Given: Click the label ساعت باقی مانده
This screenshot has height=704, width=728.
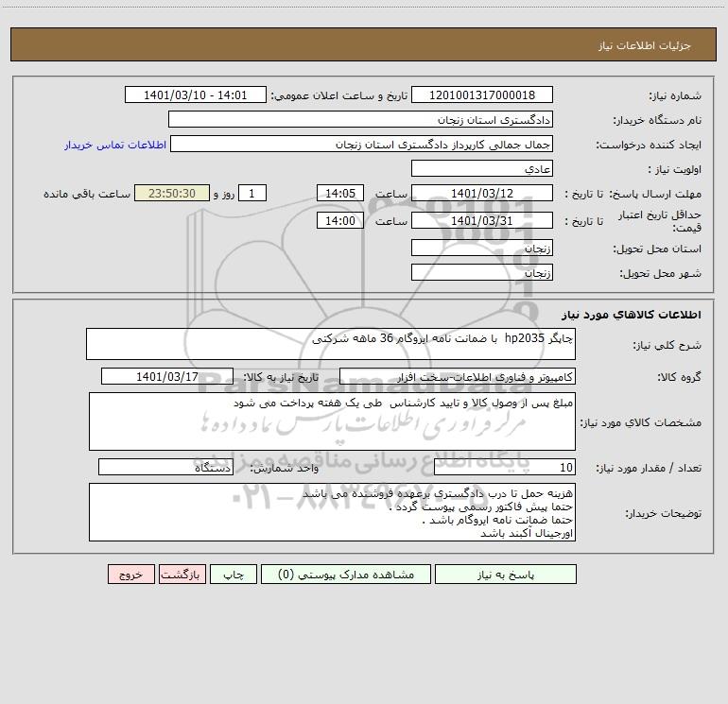Looking at the screenshot, I should click(87, 194).
